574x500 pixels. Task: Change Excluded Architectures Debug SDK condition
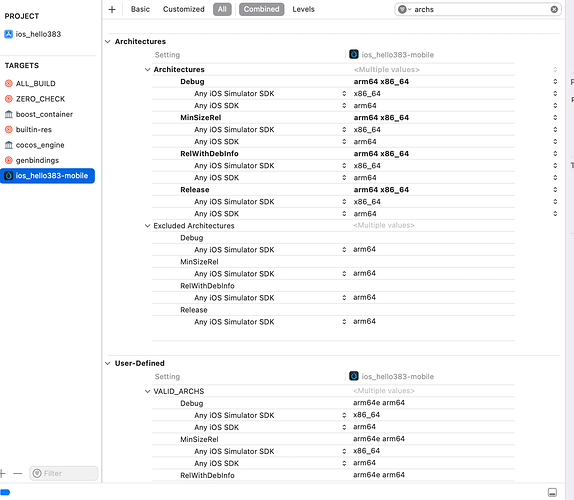(x=344, y=250)
